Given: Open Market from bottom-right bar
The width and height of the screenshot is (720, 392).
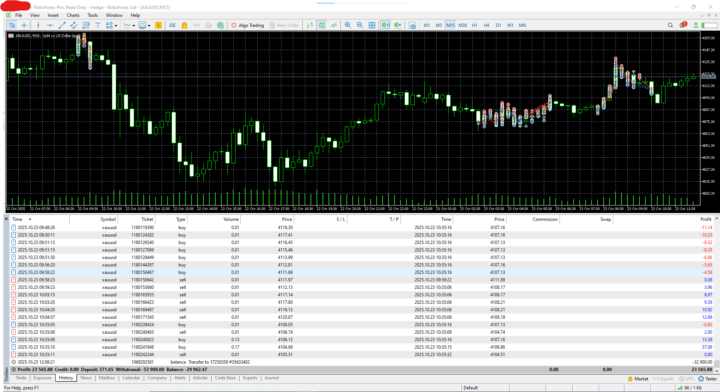Looking at the screenshot, I should tap(638, 379).
